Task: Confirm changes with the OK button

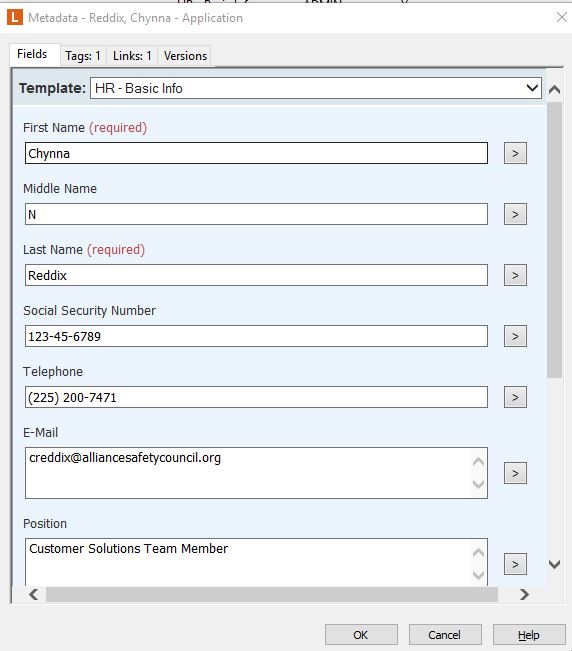Action: pyautogui.click(x=361, y=635)
